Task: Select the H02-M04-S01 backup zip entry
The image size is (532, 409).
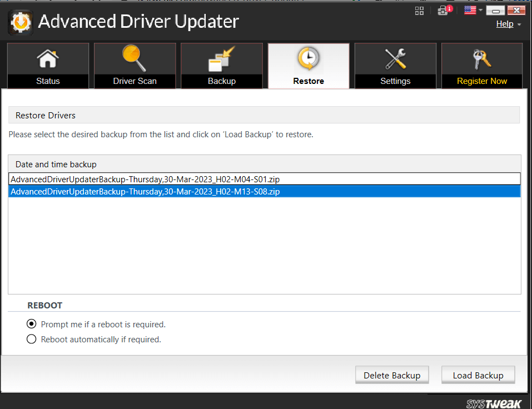Action: click(x=145, y=179)
